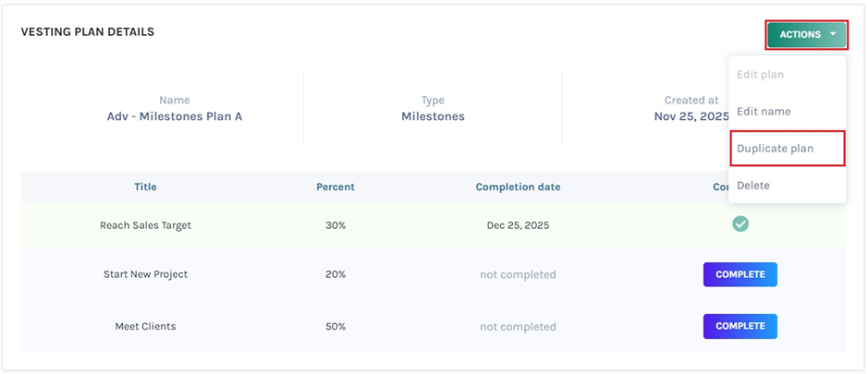The image size is (868, 374).
Task: Choose Edit name menu option
Action: tap(764, 111)
